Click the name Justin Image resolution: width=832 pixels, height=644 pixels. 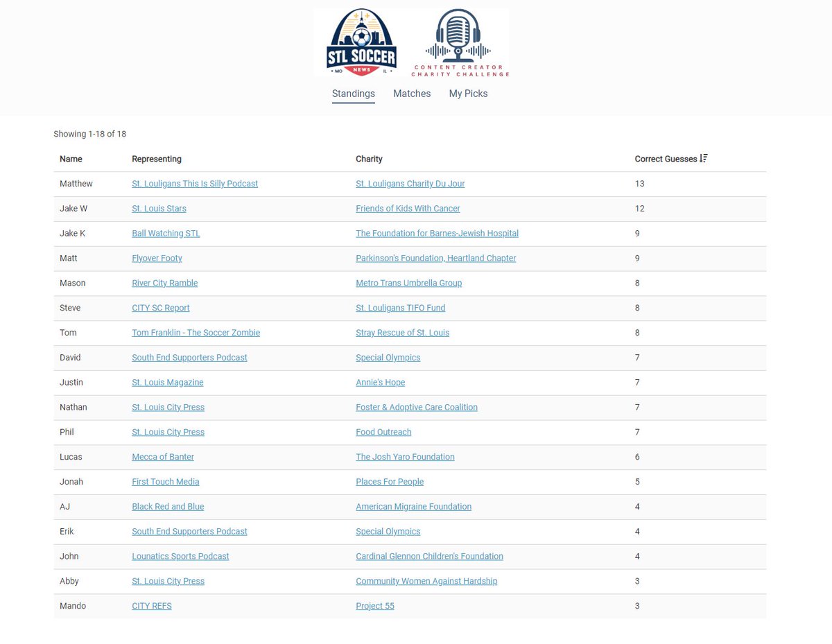[72, 383]
